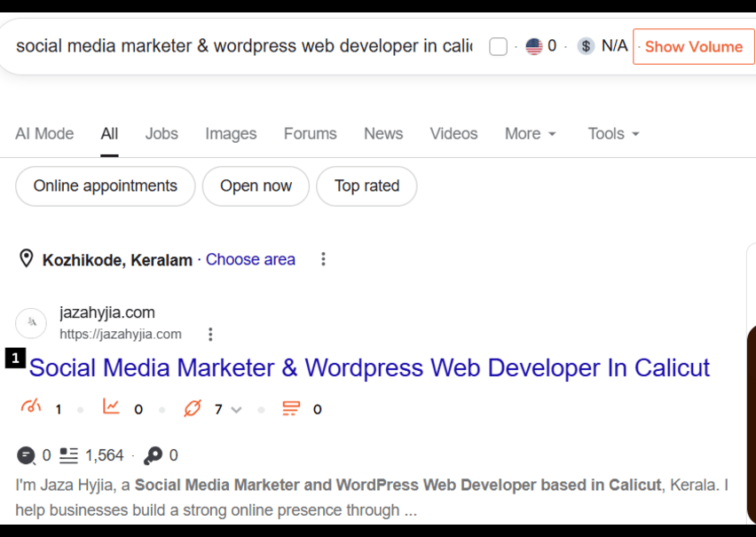Click the word count value 1,564
This screenshot has height=537, width=756.
click(x=104, y=455)
